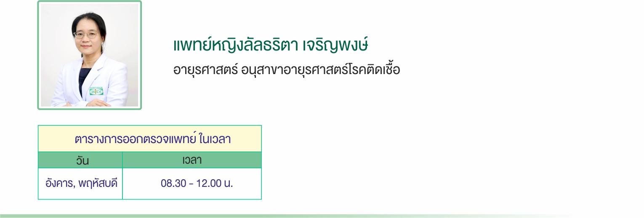Select the doctor name heading แพทย์หญิงลัลธริตา

click(x=235, y=46)
